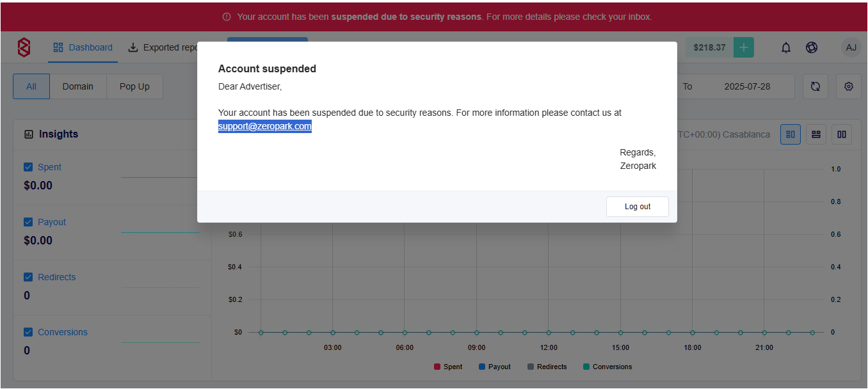Viewport: 868px width, 389px height.
Task: Click the end date field 2025-07-28
Action: (747, 86)
